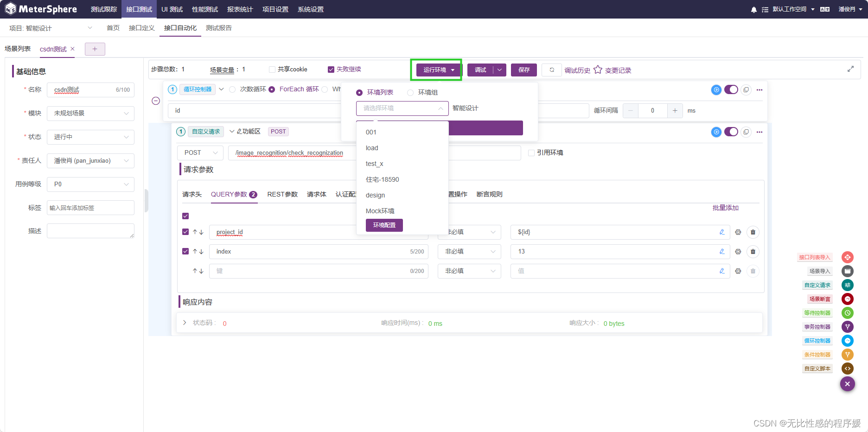Run the custom request step

point(716,132)
